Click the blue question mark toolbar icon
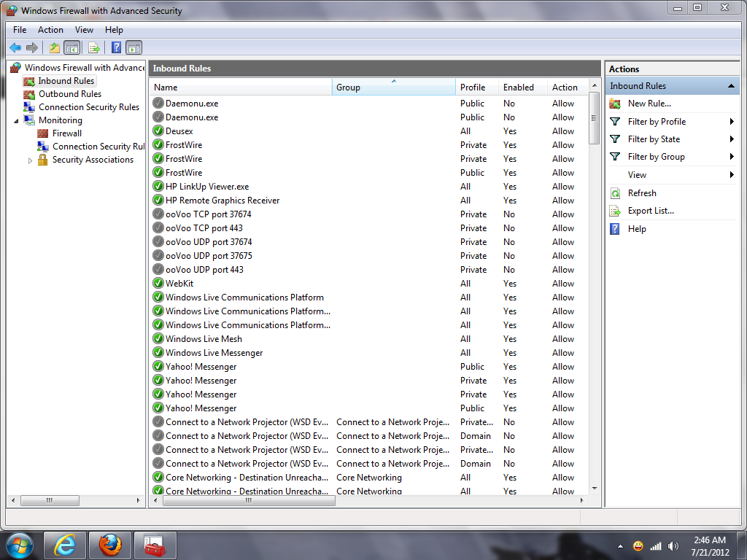Image resolution: width=747 pixels, height=560 pixels. click(x=116, y=48)
